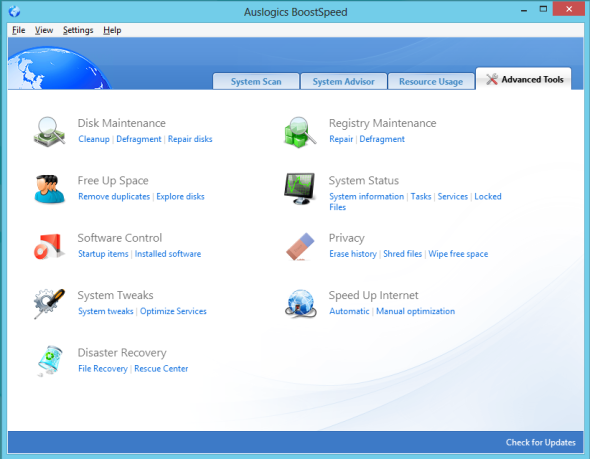Open Defragment under Registry Maintenance
Viewport: 590px width, 459px height.
[x=382, y=139]
